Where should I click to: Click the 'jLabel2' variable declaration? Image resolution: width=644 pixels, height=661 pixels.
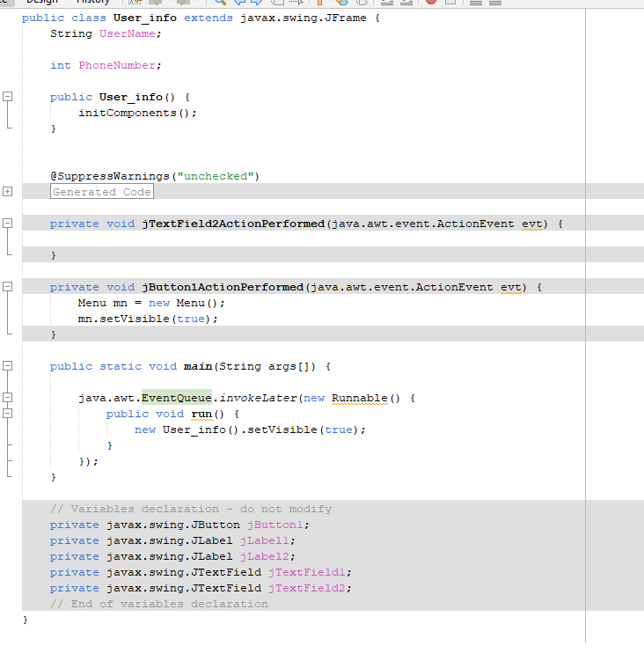click(x=264, y=557)
